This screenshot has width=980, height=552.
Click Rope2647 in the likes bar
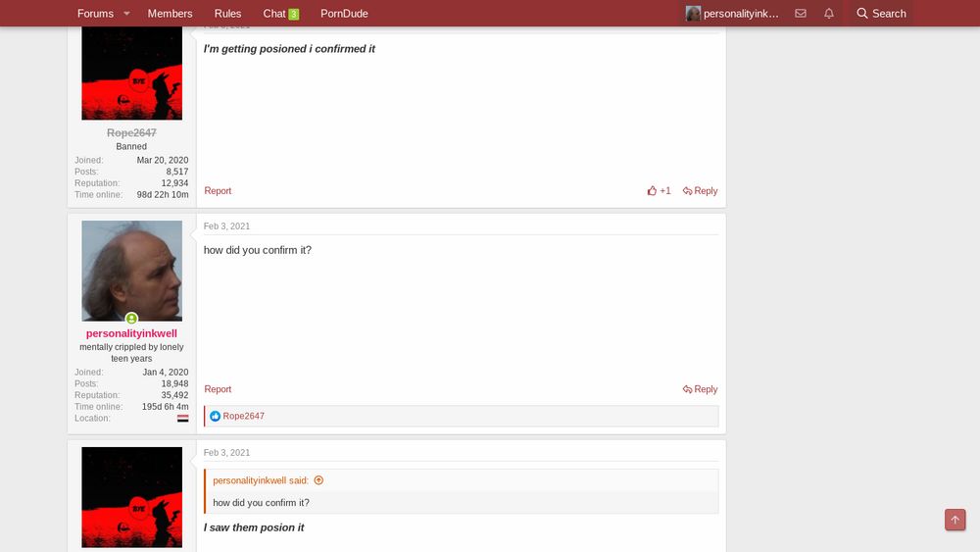[x=243, y=416]
